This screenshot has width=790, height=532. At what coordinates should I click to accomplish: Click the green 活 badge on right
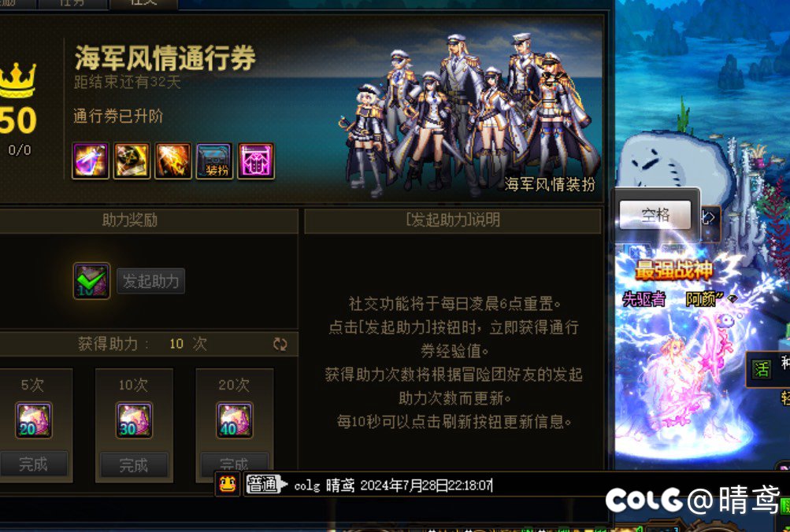762,369
